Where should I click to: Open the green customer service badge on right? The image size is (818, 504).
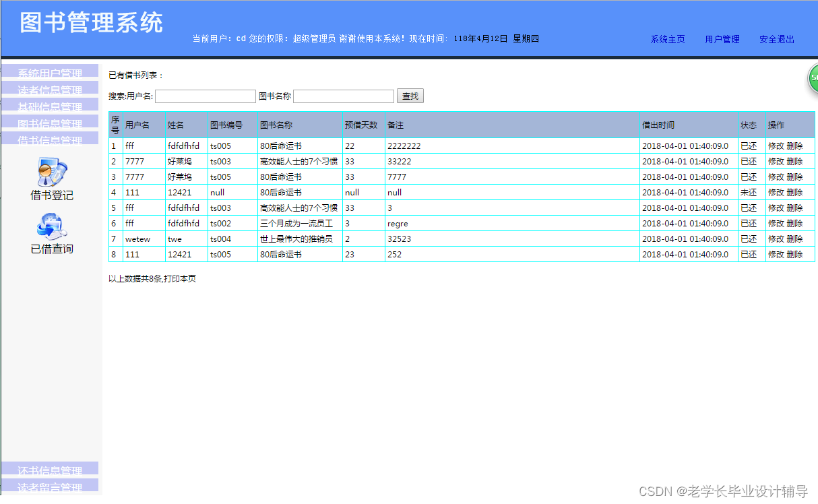(812, 78)
